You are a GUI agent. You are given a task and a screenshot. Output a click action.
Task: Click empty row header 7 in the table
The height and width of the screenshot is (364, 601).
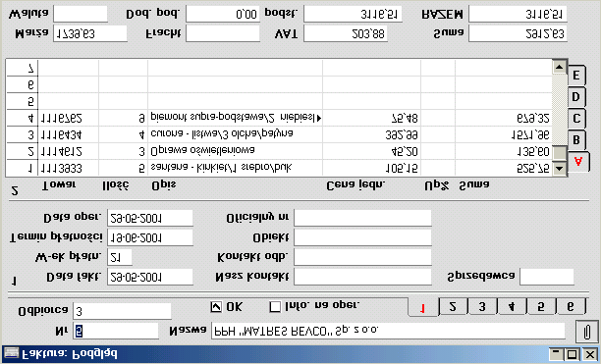(22, 68)
